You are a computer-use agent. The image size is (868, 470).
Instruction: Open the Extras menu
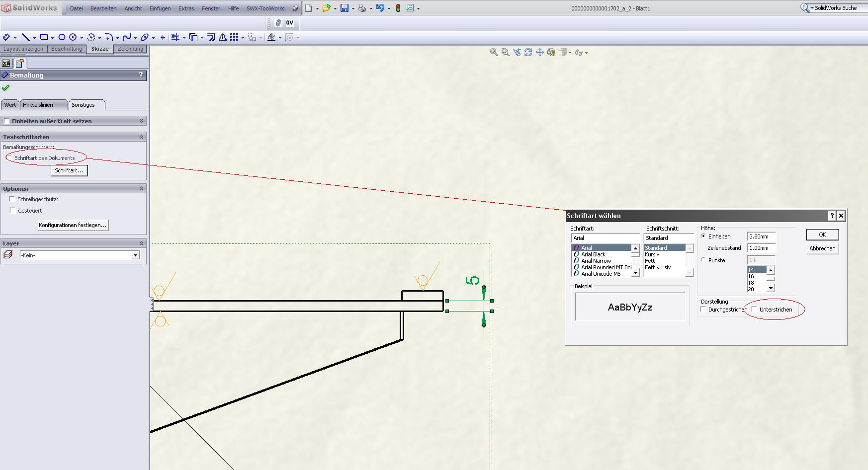pyautogui.click(x=186, y=8)
